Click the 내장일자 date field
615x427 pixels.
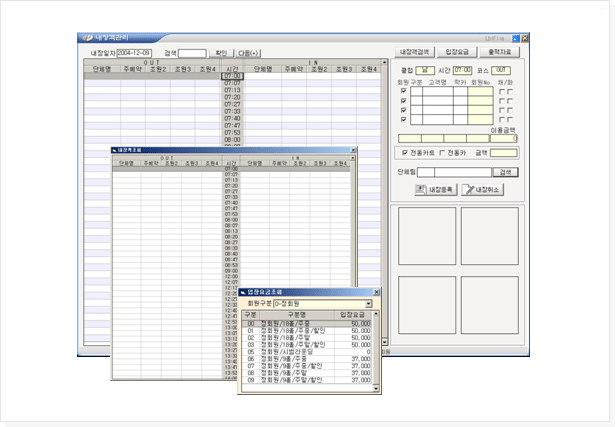[x=134, y=52]
